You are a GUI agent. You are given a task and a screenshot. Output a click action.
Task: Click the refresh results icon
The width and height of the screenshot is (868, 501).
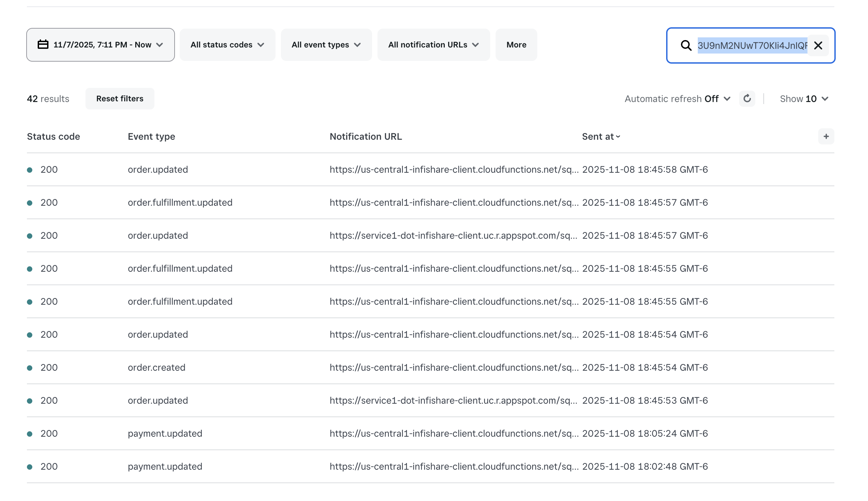pyautogui.click(x=747, y=99)
